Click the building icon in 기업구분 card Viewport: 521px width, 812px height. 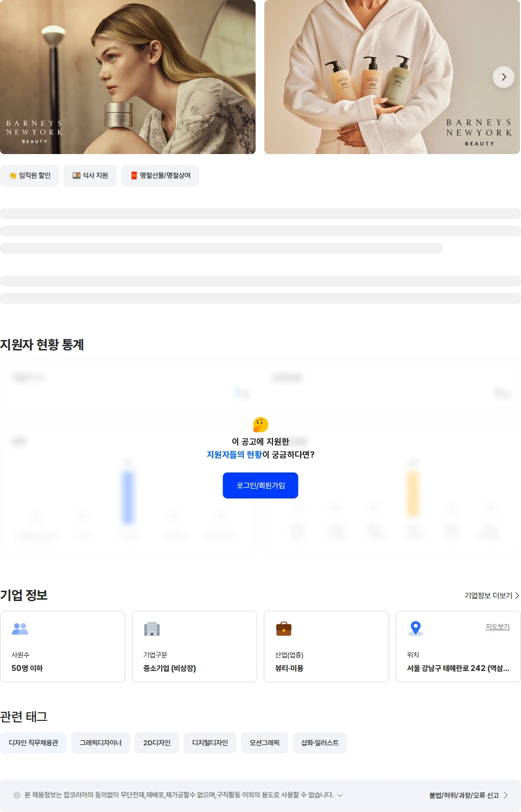tap(152, 629)
